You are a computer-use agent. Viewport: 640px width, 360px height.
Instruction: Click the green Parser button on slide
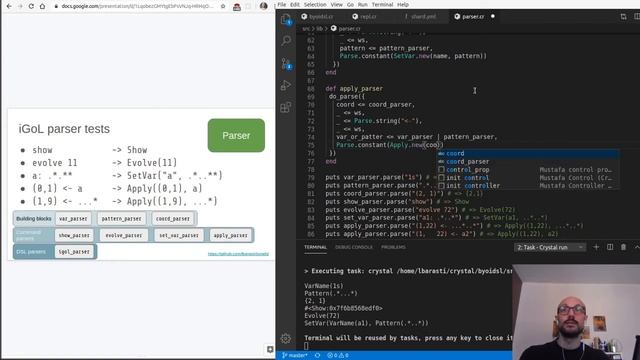coord(236,136)
